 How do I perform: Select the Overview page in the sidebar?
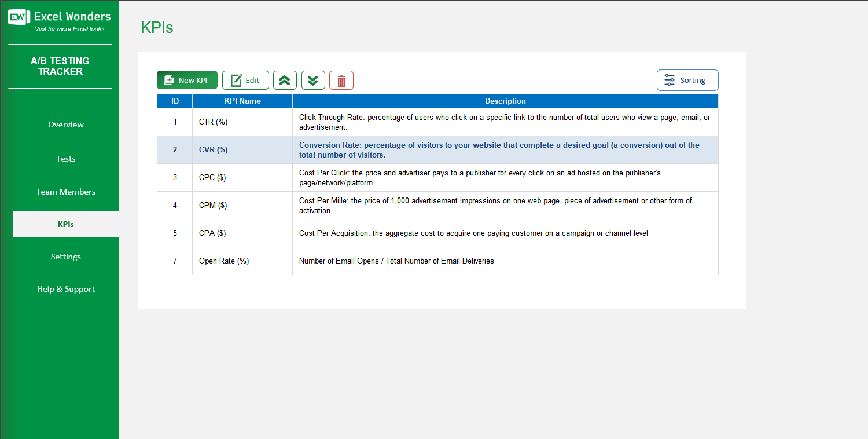tap(65, 125)
